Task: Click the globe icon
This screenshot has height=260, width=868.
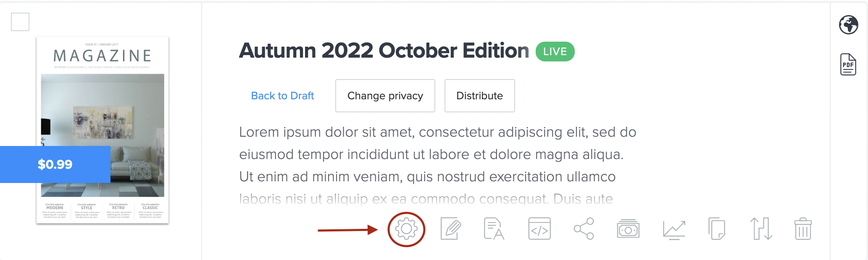Action: click(x=848, y=25)
